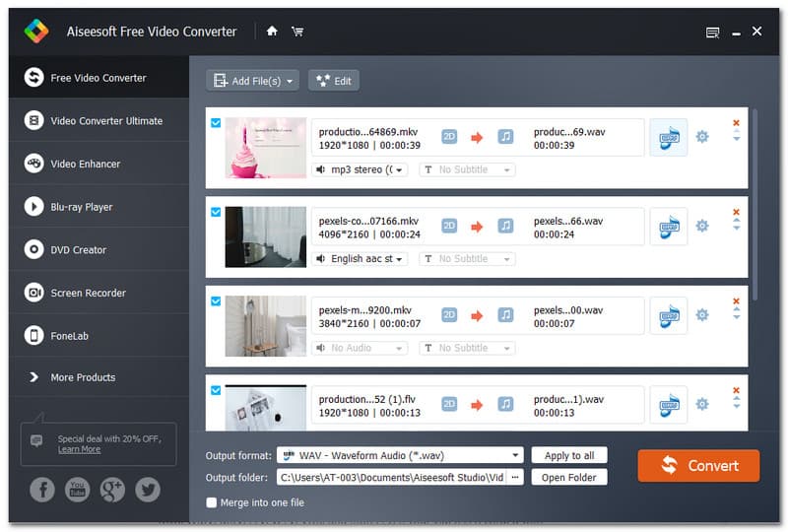Image resolution: width=788 pixels, height=532 pixels.
Task: Toggle checkbox for pexels-co 07166.mkv file
Action: (x=216, y=212)
